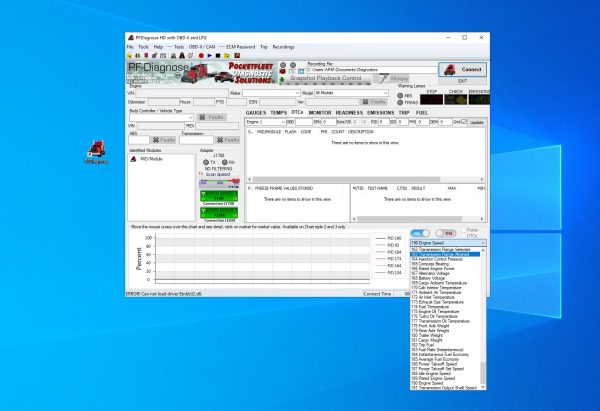Open the Make dropdown

(x=271, y=93)
